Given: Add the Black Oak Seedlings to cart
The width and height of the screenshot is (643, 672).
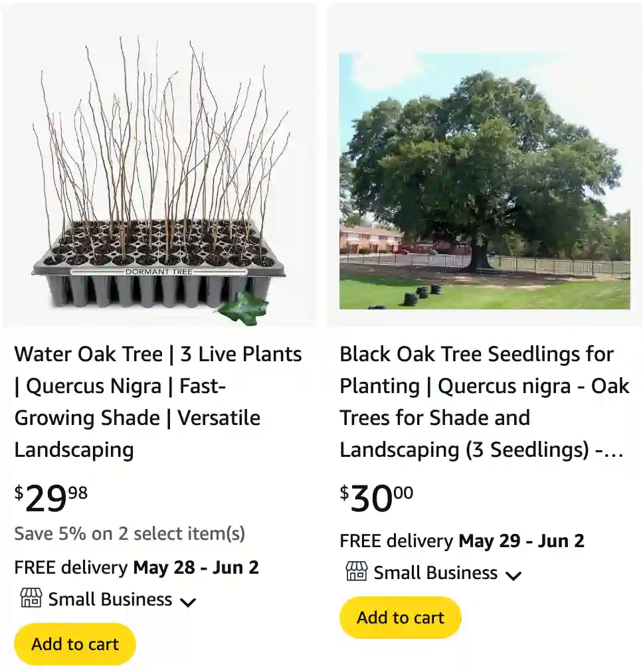Looking at the screenshot, I should tap(400, 618).
